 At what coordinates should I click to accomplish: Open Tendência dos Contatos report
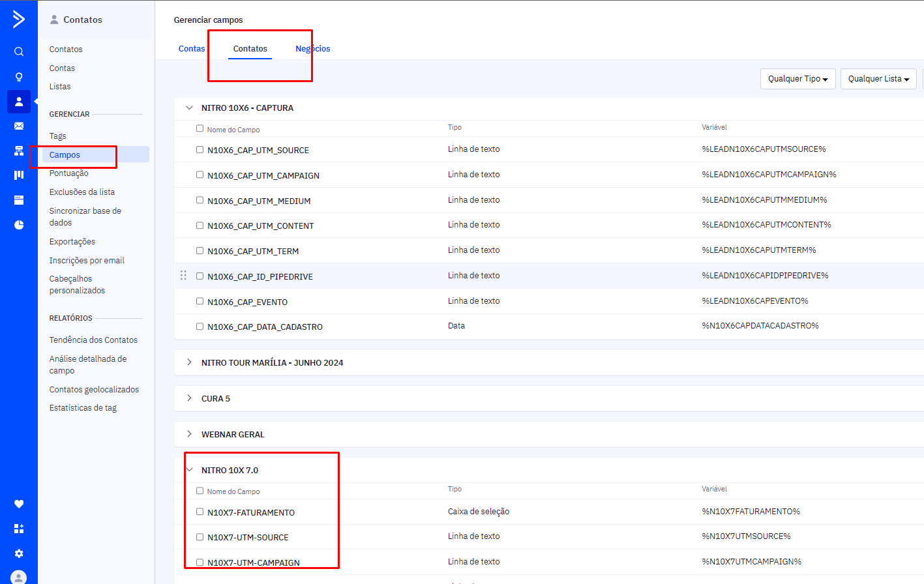point(93,340)
